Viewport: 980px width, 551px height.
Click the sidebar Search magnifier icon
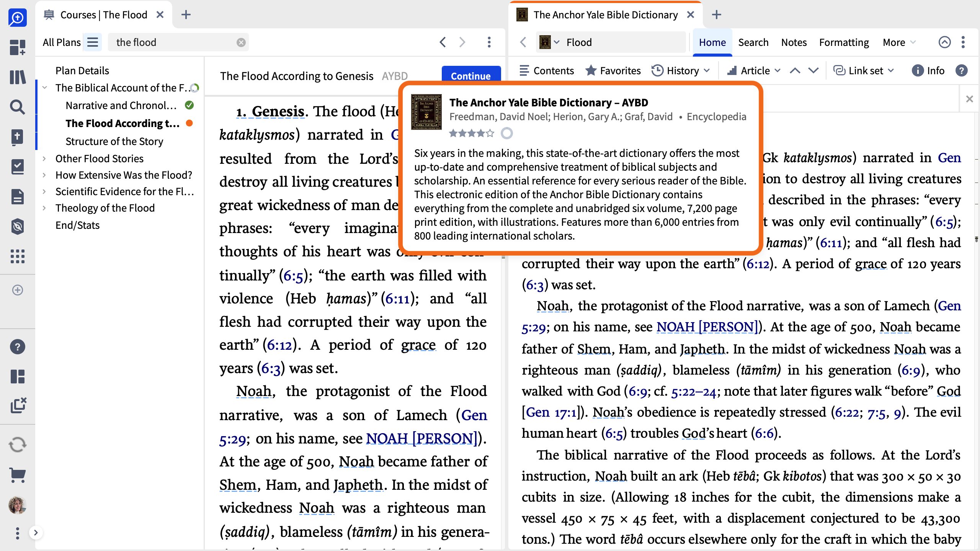(x=18, y=107)
